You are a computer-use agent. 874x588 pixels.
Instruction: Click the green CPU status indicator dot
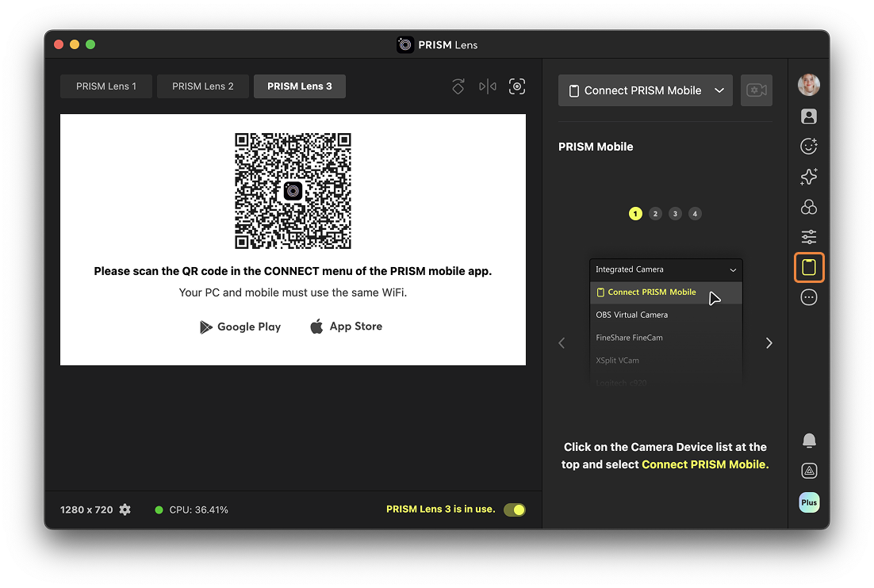coord(159,510)
